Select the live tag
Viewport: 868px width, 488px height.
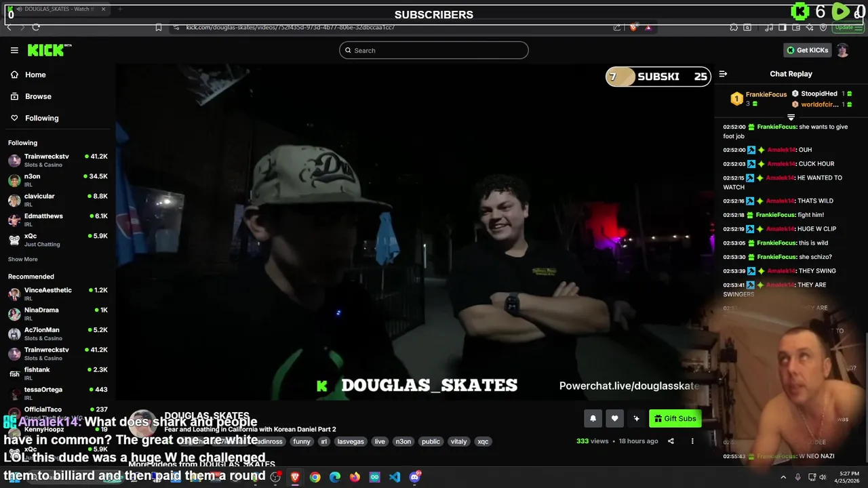[380, 441]
